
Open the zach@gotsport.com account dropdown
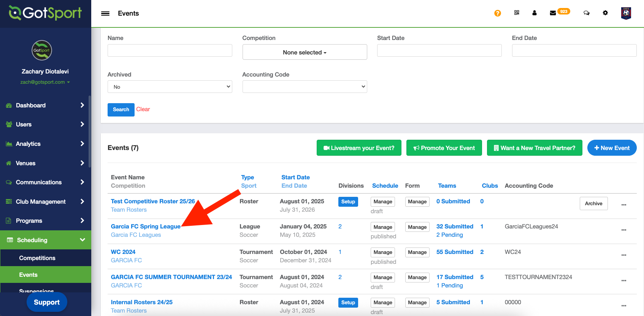(45, 82)
